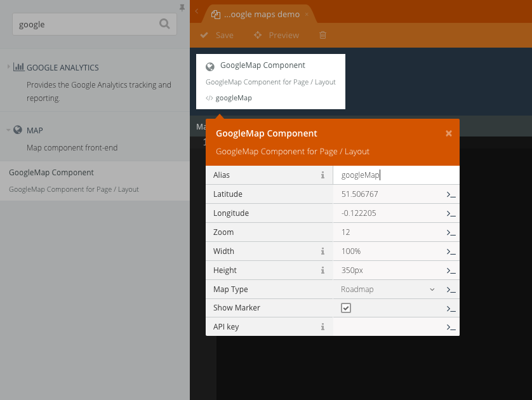Click the Preview crosshair icon

(x=258, y=35)
